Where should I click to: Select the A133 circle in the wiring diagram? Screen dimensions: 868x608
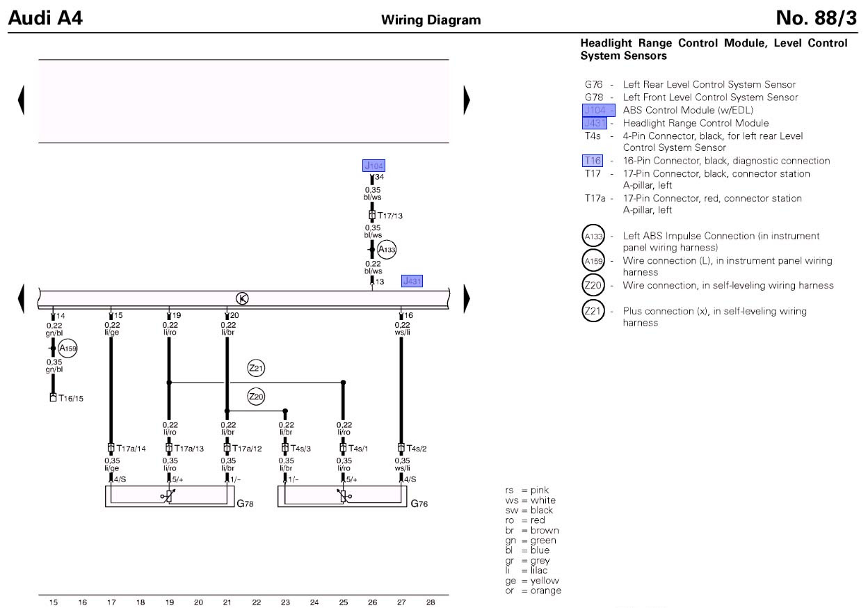386,249
